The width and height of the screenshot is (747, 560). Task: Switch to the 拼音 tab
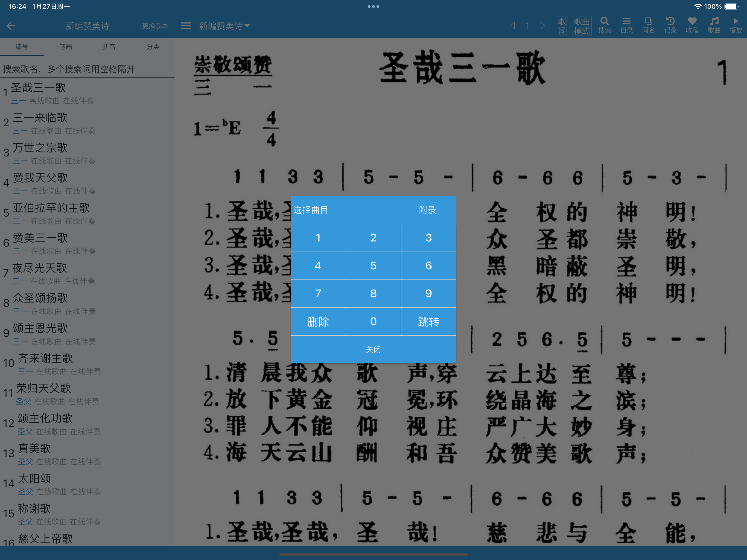click(x=109, y=46)
